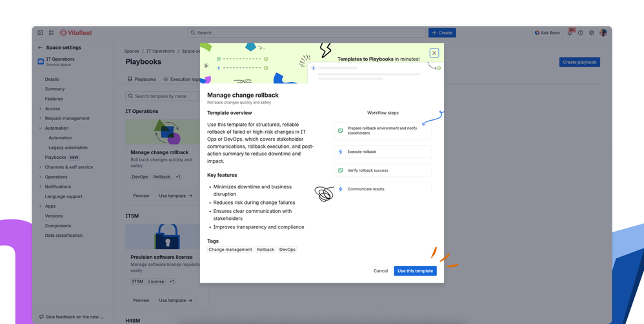Go back using Space settings arrow
The width and height of the screenshot is (644, 324).
[x=40, y=48]
